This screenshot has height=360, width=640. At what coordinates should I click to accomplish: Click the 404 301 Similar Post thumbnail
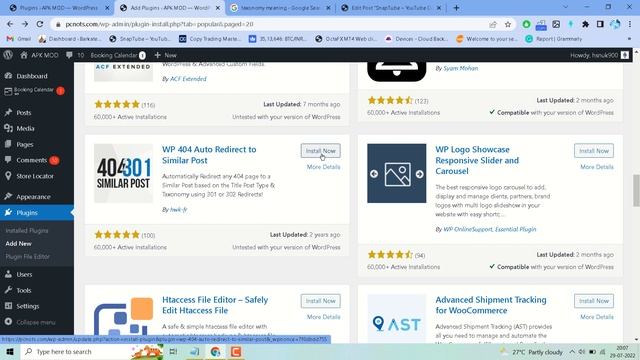coord(123,173)
